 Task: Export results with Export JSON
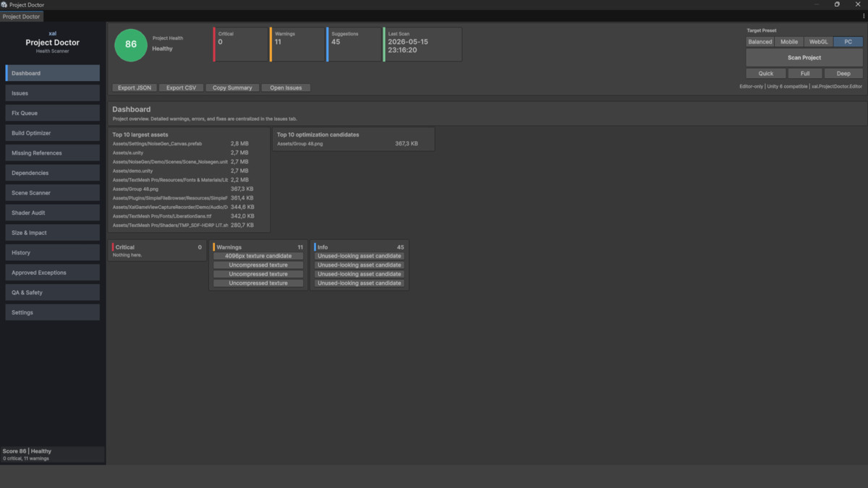point(135,87)
